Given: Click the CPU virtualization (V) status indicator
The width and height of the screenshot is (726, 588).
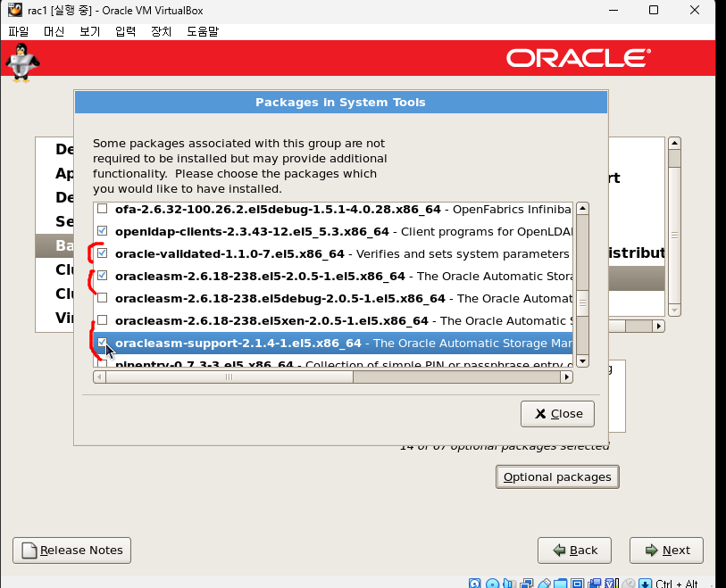Looking at the screenshot, I should [611, 584].
